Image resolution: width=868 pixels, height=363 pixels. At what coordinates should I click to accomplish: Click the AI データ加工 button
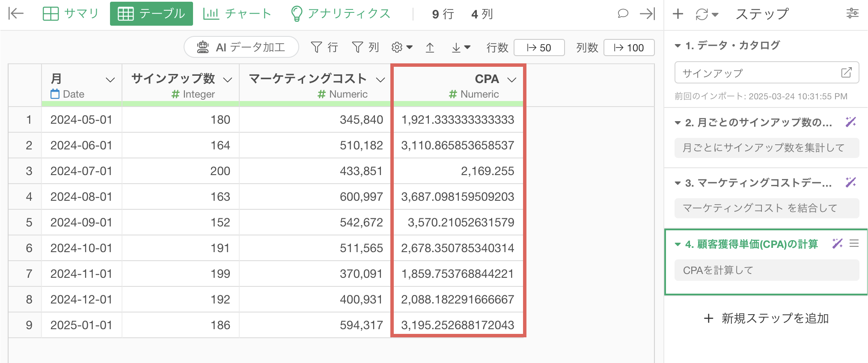point(241,47)
